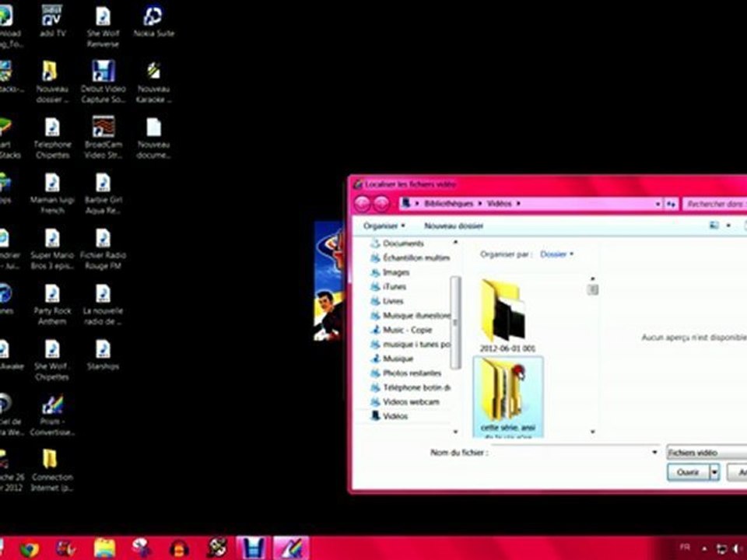The image size is (747, 560).
Task: Switch to Debut Video Capture in taskbar
Action: click(x=253, y=548)
